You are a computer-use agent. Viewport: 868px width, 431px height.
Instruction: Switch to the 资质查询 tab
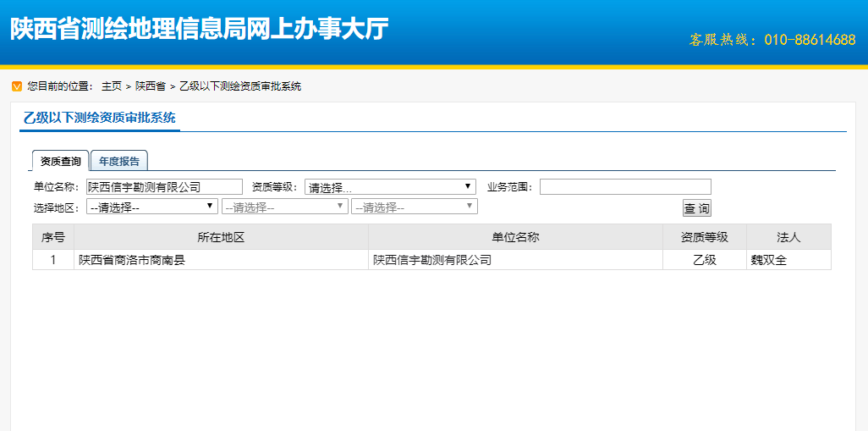click(x=60, y=161)
